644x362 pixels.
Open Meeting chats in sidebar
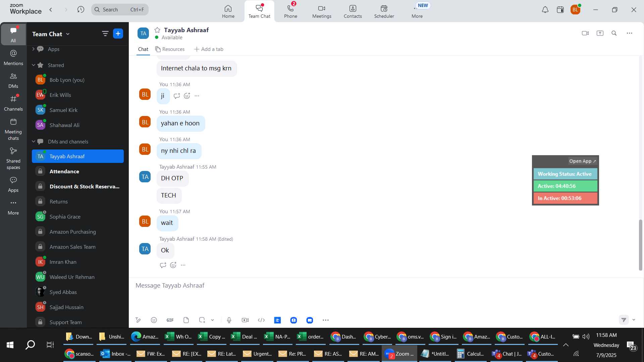[x=13, y=129]
